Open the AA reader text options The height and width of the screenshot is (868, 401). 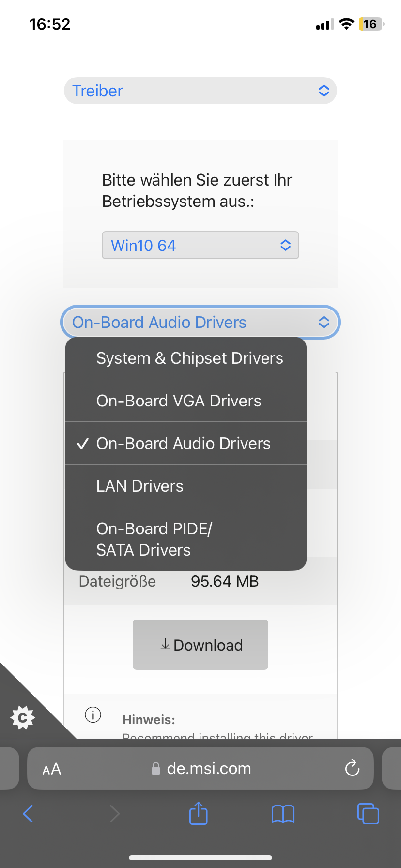pos(52,769)
